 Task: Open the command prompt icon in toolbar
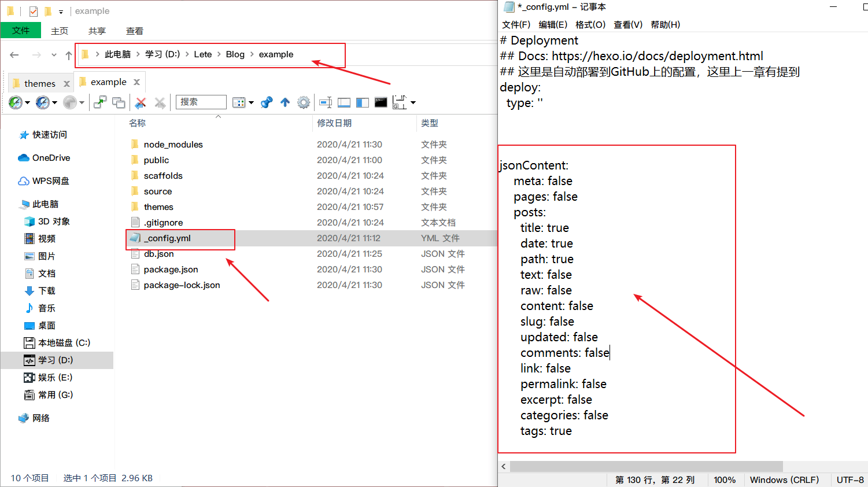point(381,102)
